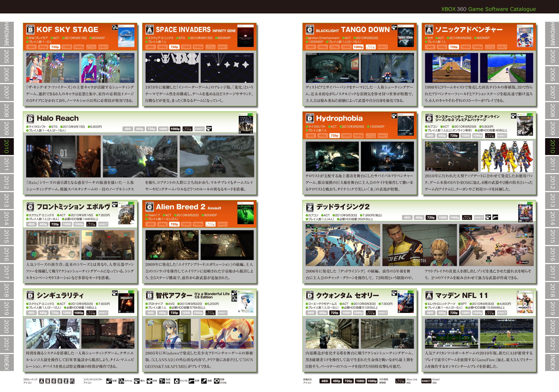
Task: Click the violence fist icon next to TANGO DOWN title
Action: coord(394,28)
